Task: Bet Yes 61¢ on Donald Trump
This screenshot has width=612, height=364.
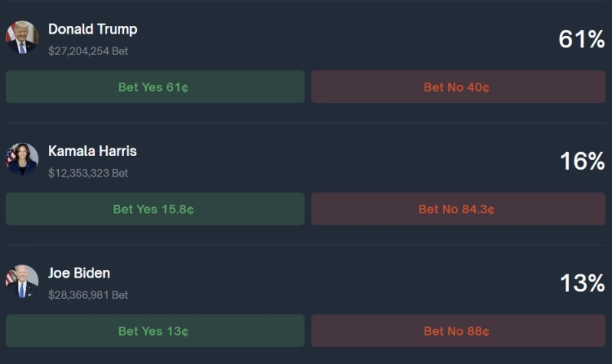Action: [x=155, y=87]
